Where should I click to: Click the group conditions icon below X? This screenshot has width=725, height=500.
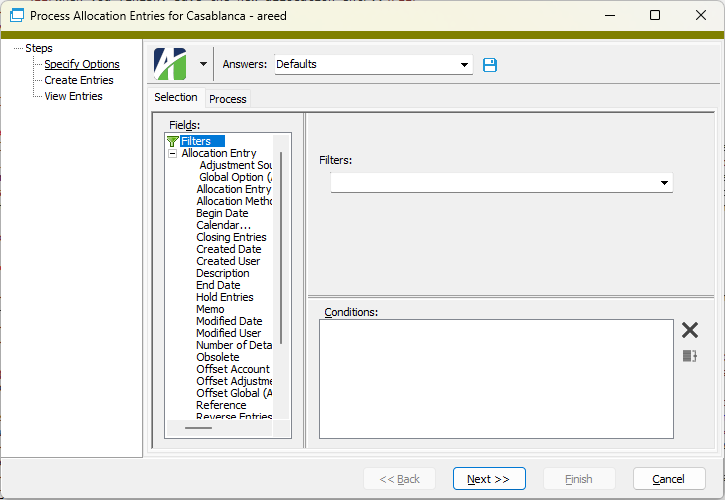point(690,356)
